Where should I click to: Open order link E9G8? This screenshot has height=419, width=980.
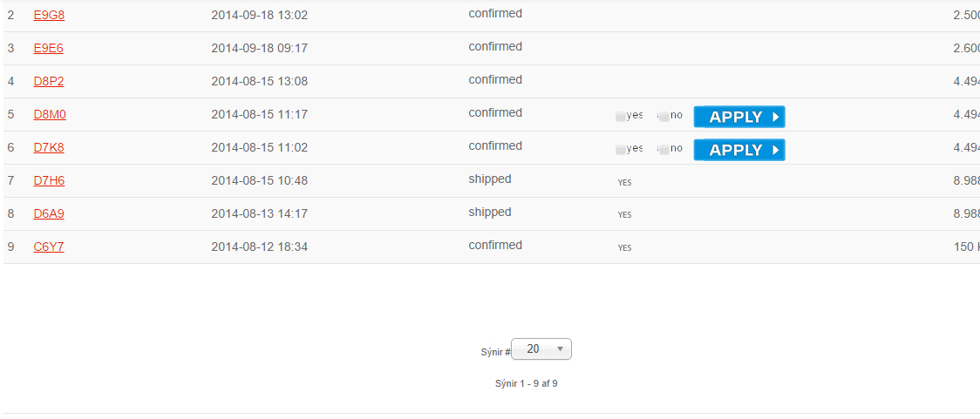pos(49,15)
